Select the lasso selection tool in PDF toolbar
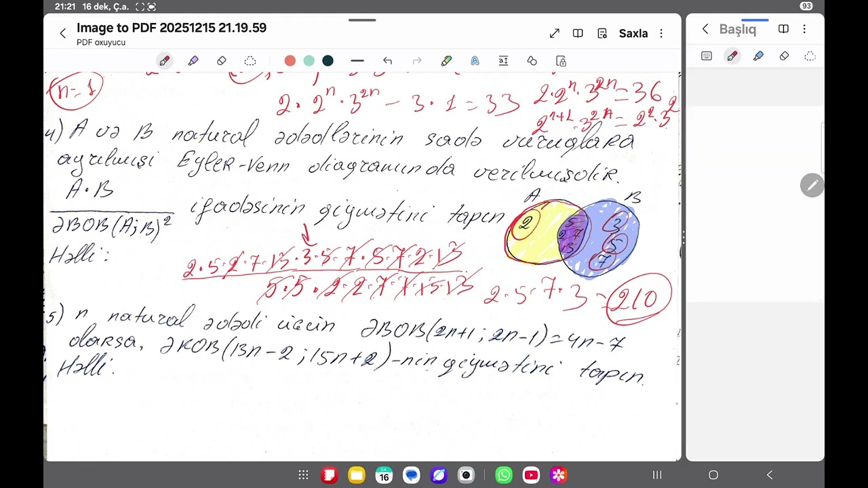Screen dimensions: 868x488 (250, 61)
